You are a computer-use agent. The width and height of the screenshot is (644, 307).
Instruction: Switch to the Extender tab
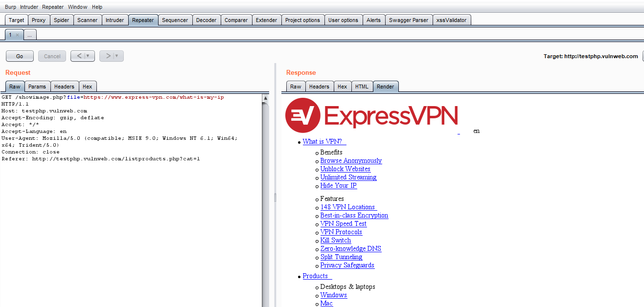266,20
